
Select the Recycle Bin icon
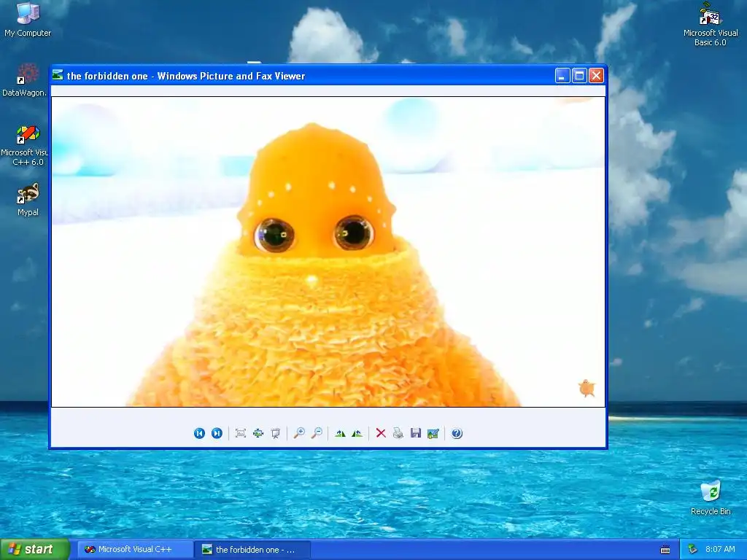coord(711,498)
